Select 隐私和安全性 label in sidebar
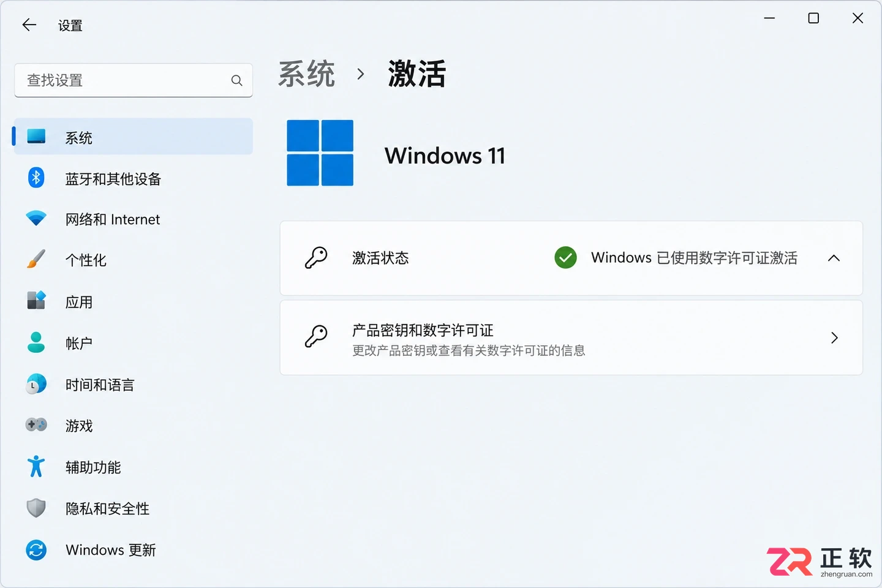This screenshot has width=882, height=588. click(107, 508)
